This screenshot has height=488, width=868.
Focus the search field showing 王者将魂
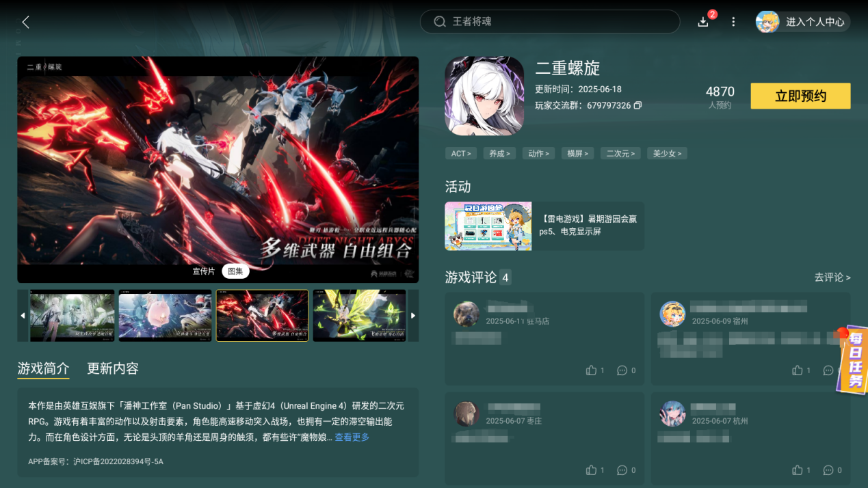coord(550,22)
